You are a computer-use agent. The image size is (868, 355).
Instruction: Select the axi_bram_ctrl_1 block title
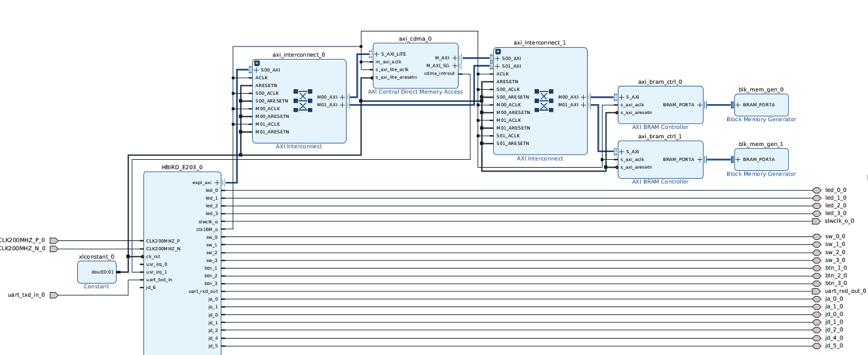[660, 136]
